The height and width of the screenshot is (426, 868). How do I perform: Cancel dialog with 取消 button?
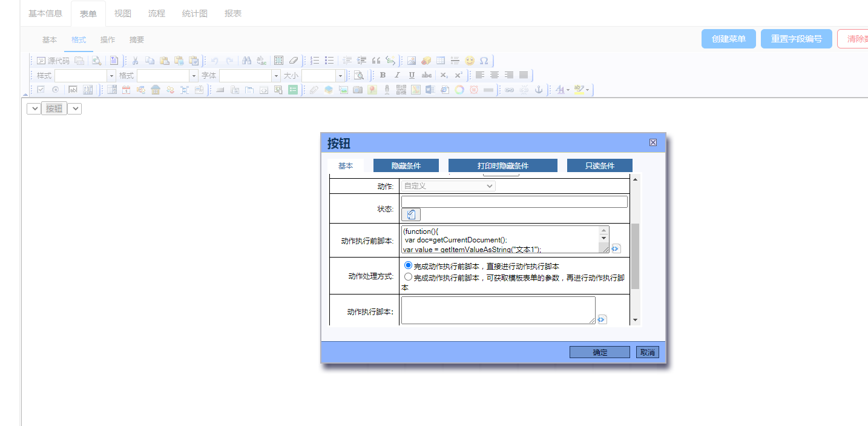(x=648, y=352)
